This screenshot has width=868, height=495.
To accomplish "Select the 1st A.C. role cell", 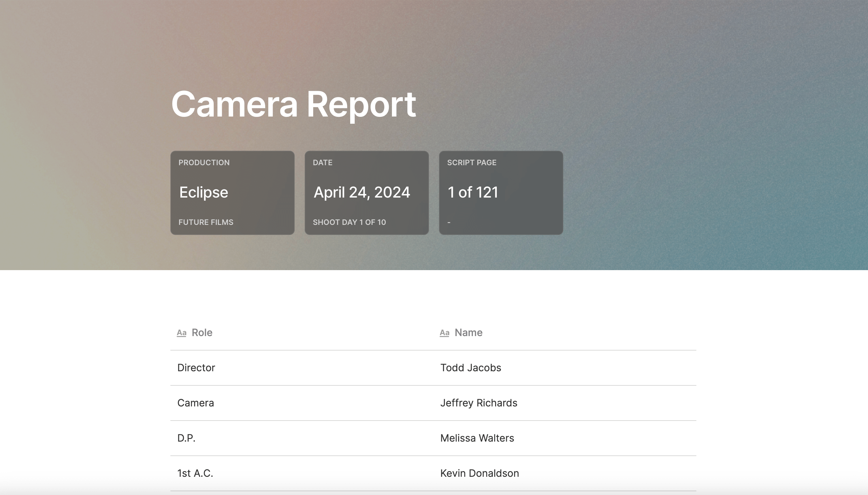I will tap(302, 473).
